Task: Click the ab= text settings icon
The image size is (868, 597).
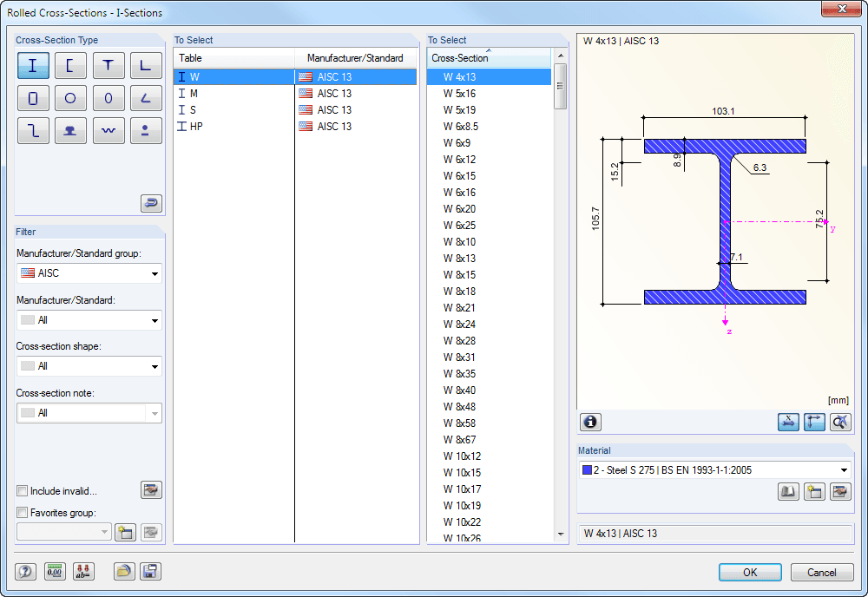Action: pyautogui.click(x=83, y=571)
